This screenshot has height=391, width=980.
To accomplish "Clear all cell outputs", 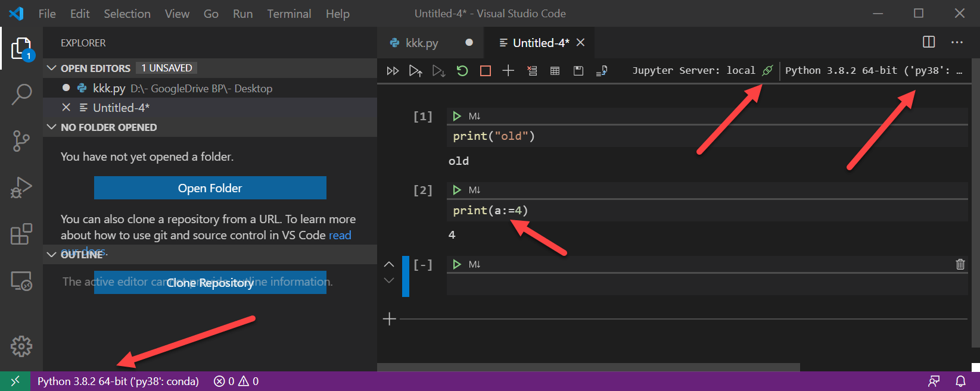I will tap(532, 71).
